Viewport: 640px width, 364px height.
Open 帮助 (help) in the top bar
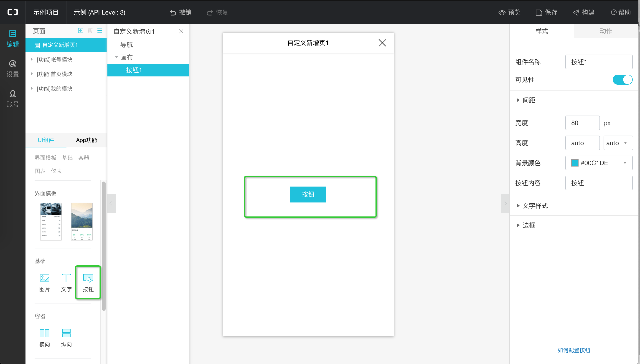[620, 12]
